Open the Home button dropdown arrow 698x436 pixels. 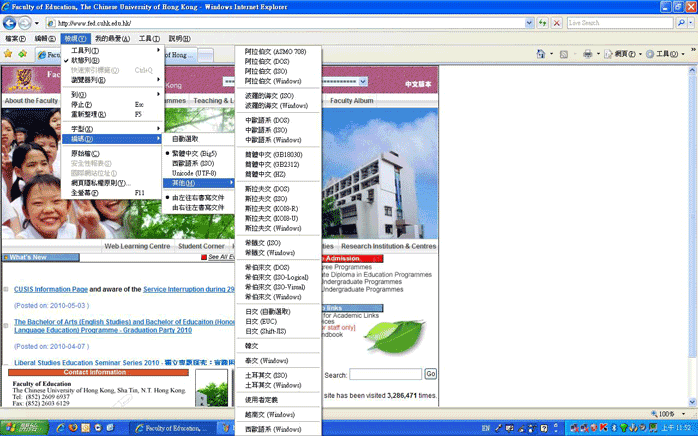552,54
